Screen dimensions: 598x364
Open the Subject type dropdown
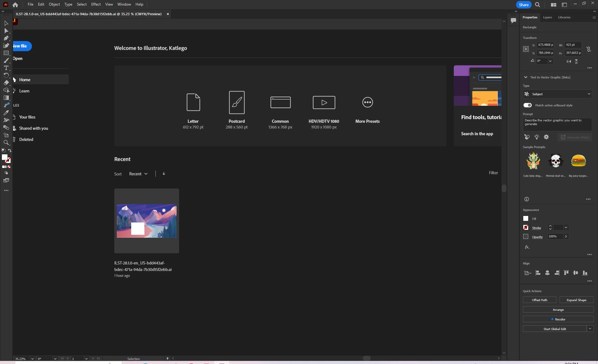point(557,94)
